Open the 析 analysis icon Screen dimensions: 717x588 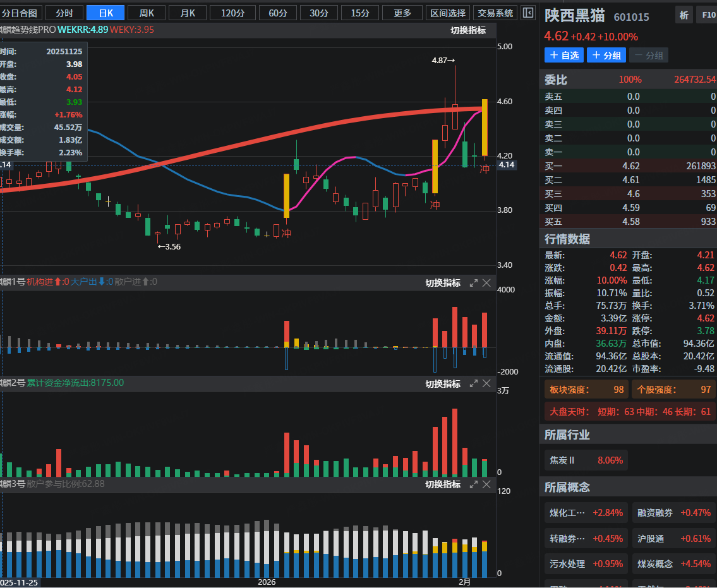(x=684, y=16)
